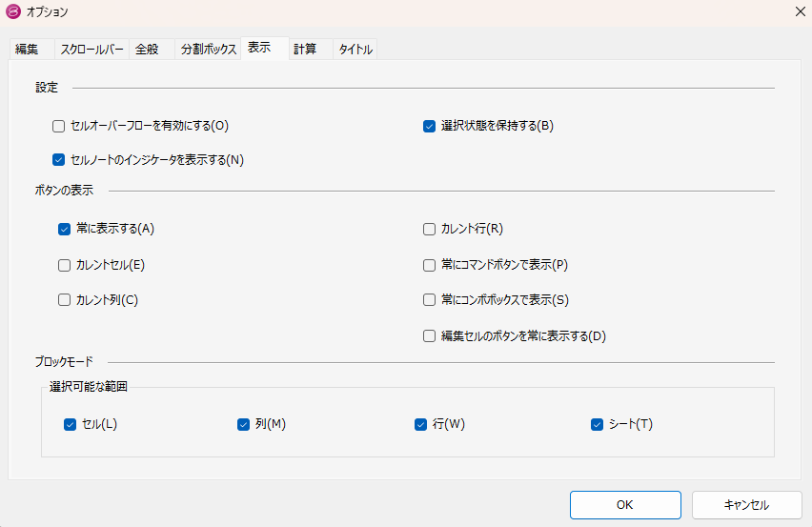Toggle セルノートのインジケータを表示する(N)

coord(58,160)
